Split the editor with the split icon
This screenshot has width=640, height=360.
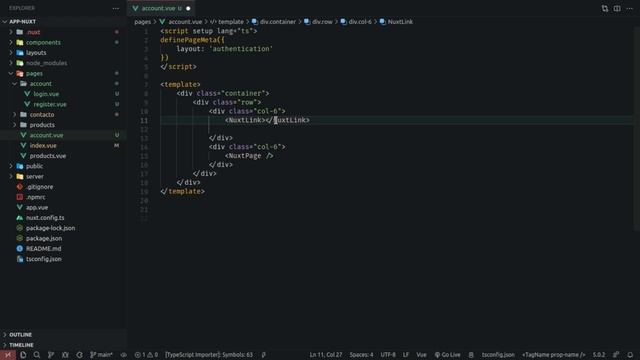coord(617,8)
